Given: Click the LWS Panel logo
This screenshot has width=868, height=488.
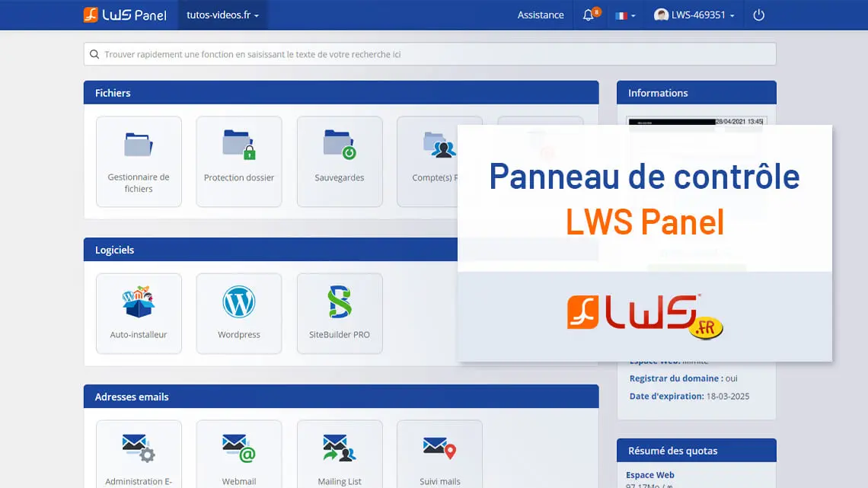Looking at the screenshot, I should click(x=125, y=15).
